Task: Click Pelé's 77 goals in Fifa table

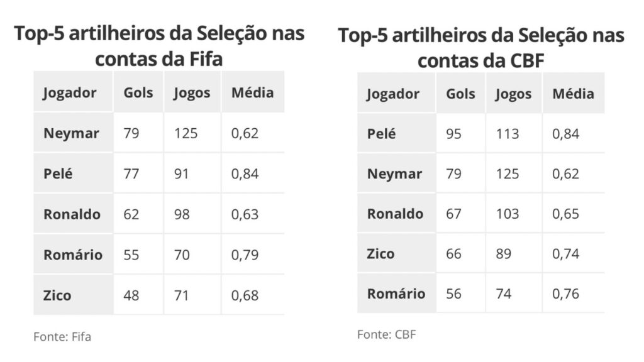Action: (x=131, y=173)
